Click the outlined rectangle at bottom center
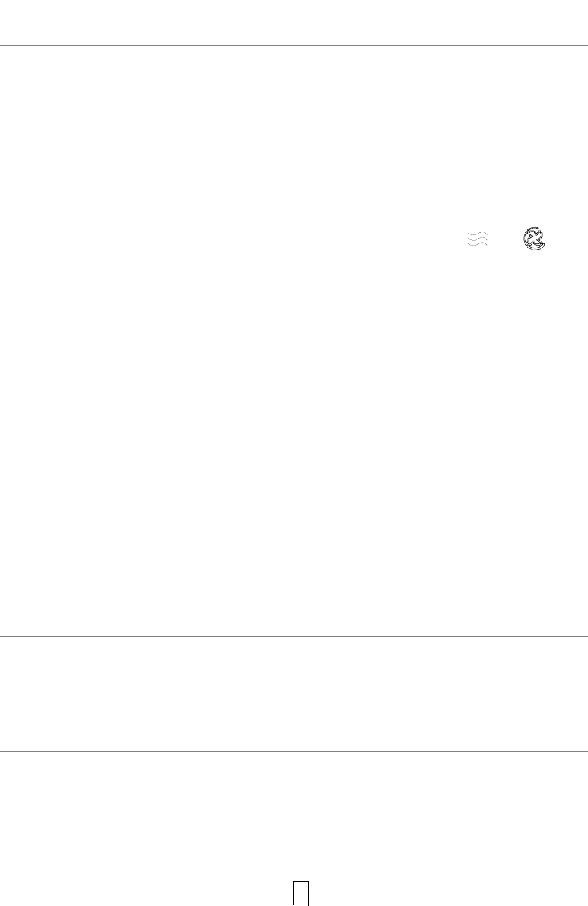Viewport: 588px width, 906px height. pyautogui.click(x=301, y=893)
